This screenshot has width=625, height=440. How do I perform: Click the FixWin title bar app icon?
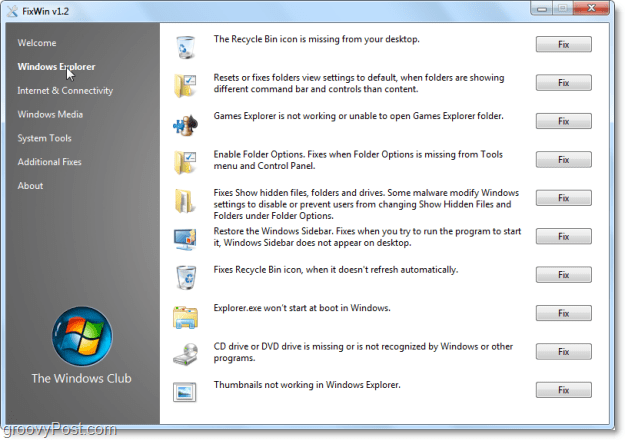[x=12, y=11]
